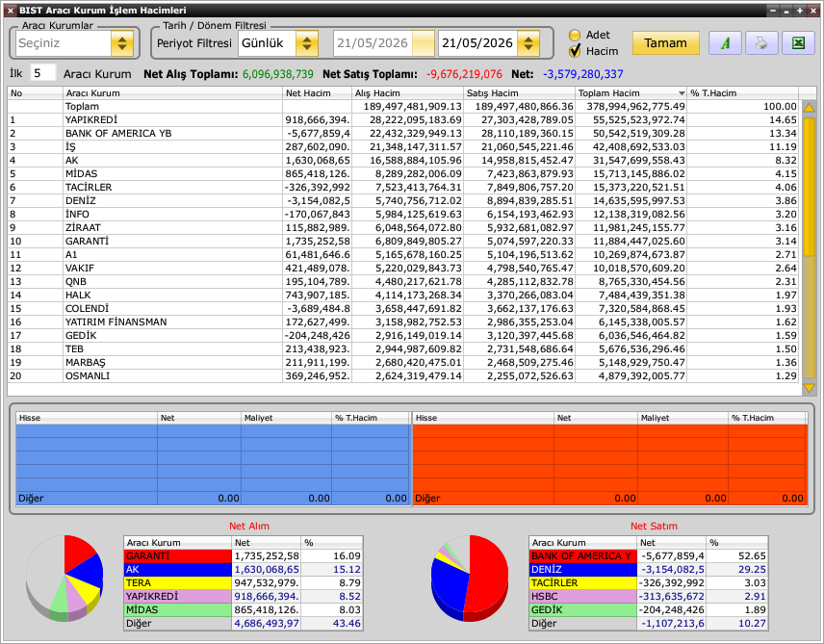Select the TACİRLER table row
The width and height of the screenshot is (824, 644).
click(403, 187)
